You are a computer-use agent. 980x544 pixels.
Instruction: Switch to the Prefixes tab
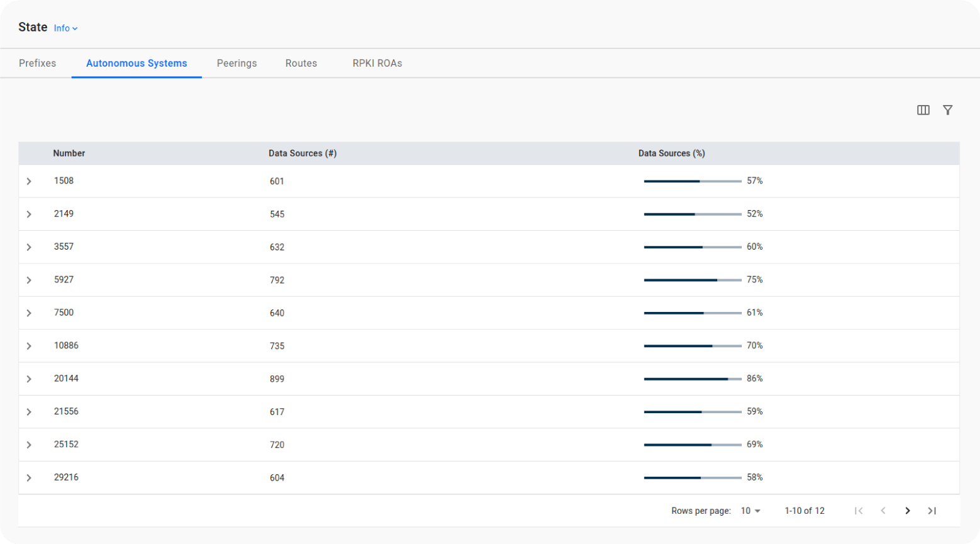[x=38, y=64]
